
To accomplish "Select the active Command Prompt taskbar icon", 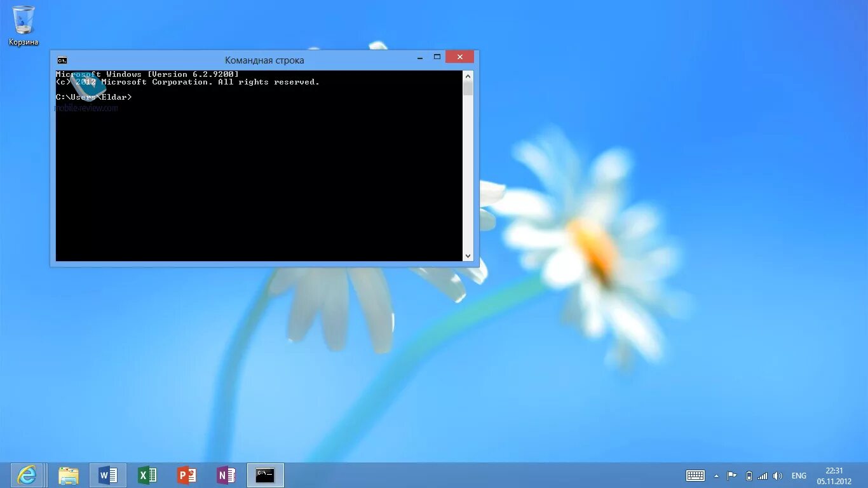I will (x=266, y=475).
